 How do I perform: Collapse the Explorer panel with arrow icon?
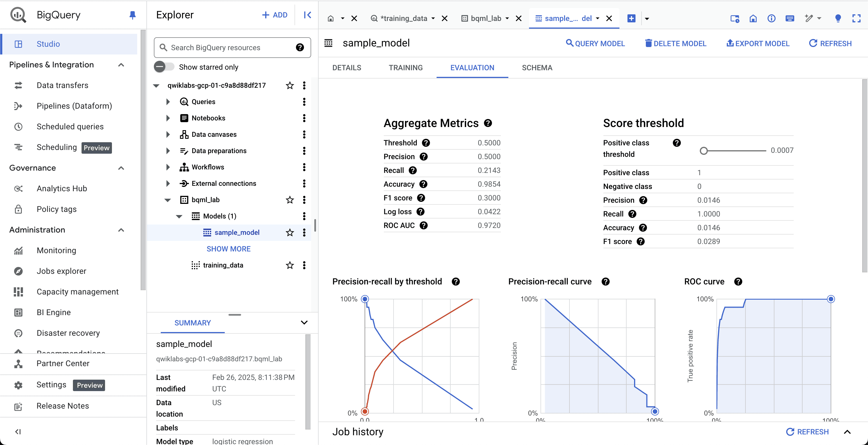pyautogui.click(x=307, y=15)
